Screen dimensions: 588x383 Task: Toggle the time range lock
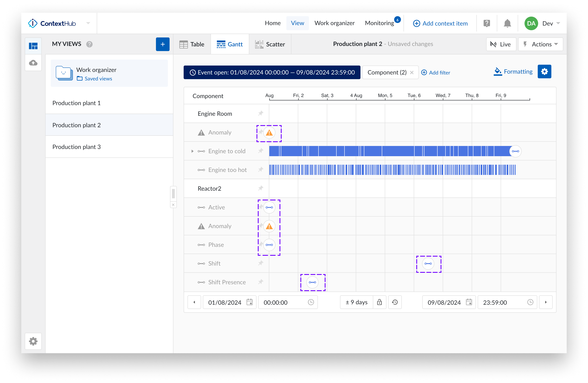point(379,302)
